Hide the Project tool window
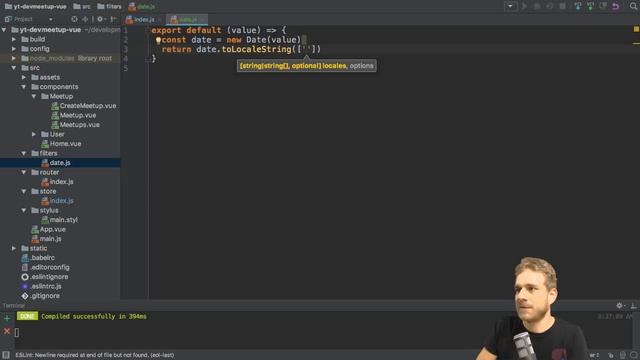Viewport: 640px width, 360px height. pyautogui.click(x=113, y=19)
